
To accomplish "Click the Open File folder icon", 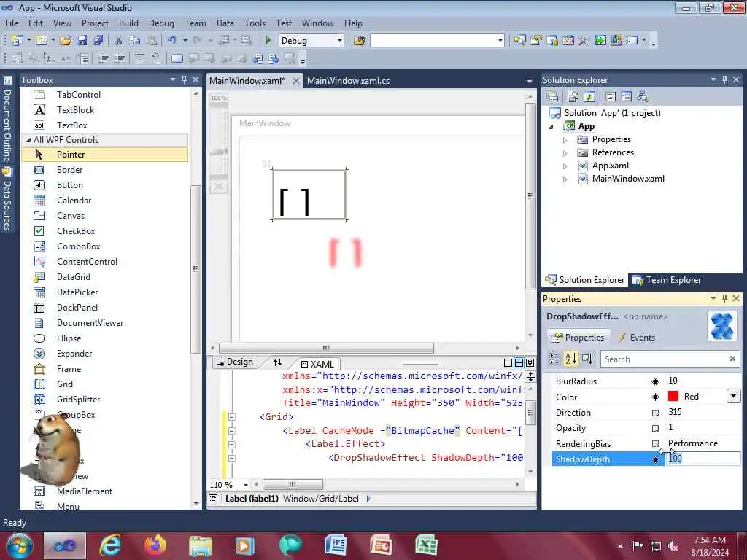I will tap(66, 41).
